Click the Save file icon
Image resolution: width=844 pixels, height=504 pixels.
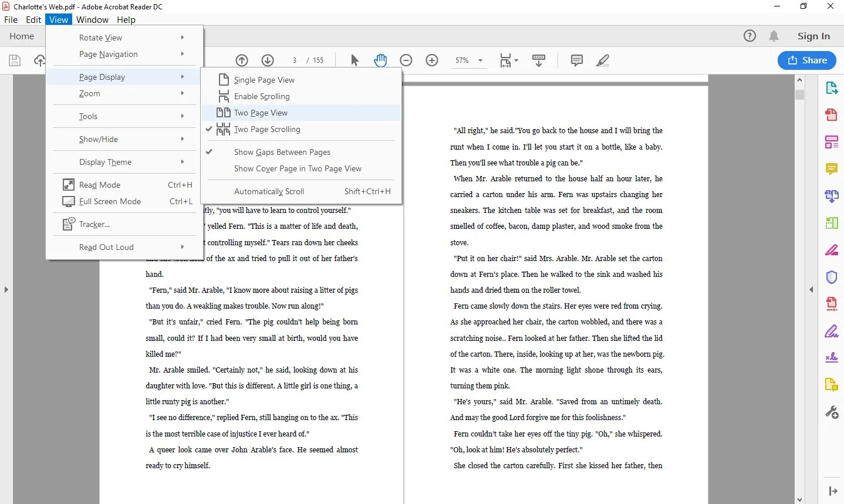pos(15,60)
